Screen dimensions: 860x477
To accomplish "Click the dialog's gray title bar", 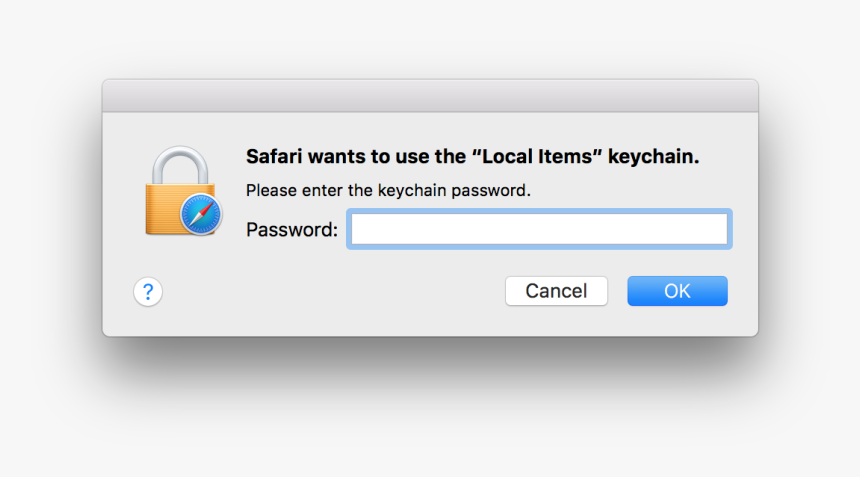I will coord(430,96).
